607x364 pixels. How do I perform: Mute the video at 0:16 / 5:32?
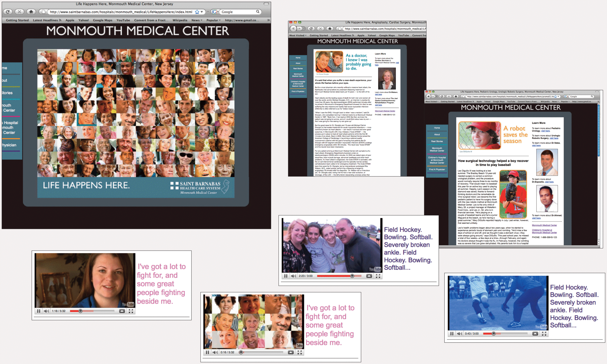[x=215, y=352]
